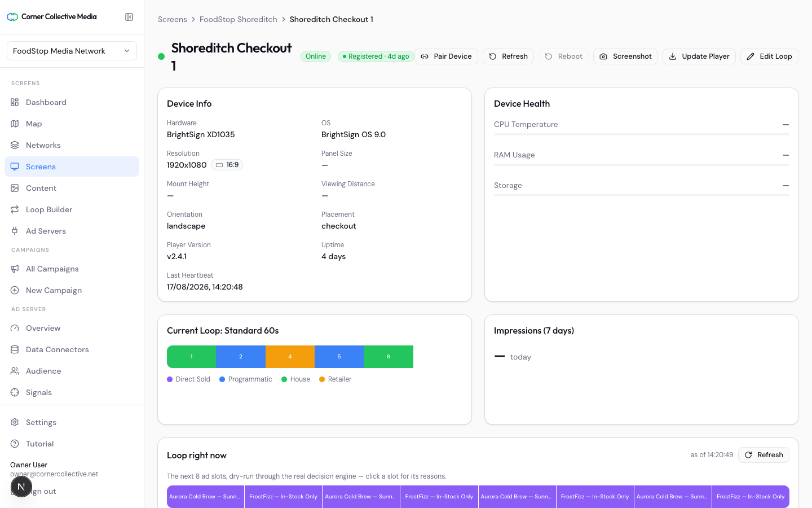Click the Audience people icon
The width and height of the screenshot is (812, 508).
pyautogui.click(x=15, y=371)
